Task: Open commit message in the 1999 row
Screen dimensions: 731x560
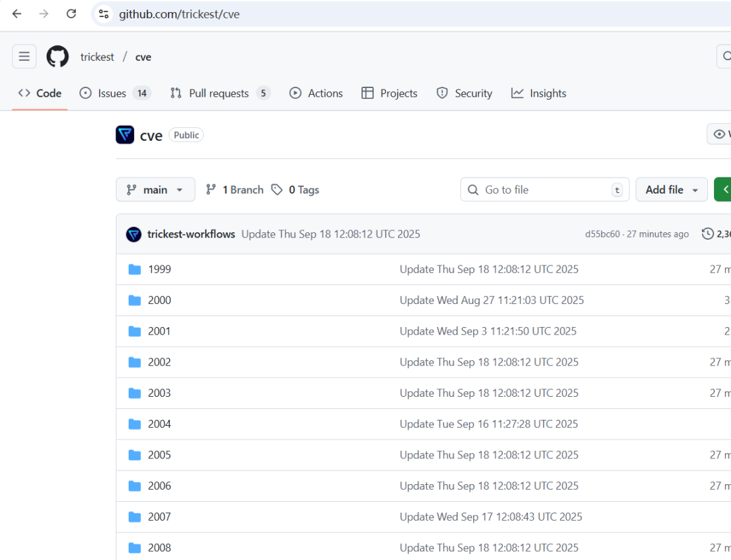Action: click(489, 270)
